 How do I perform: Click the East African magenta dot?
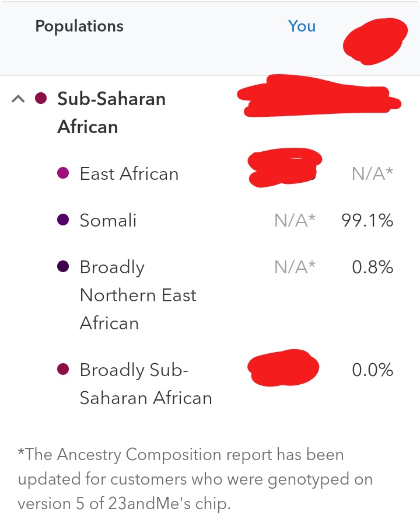pos(63,173)
